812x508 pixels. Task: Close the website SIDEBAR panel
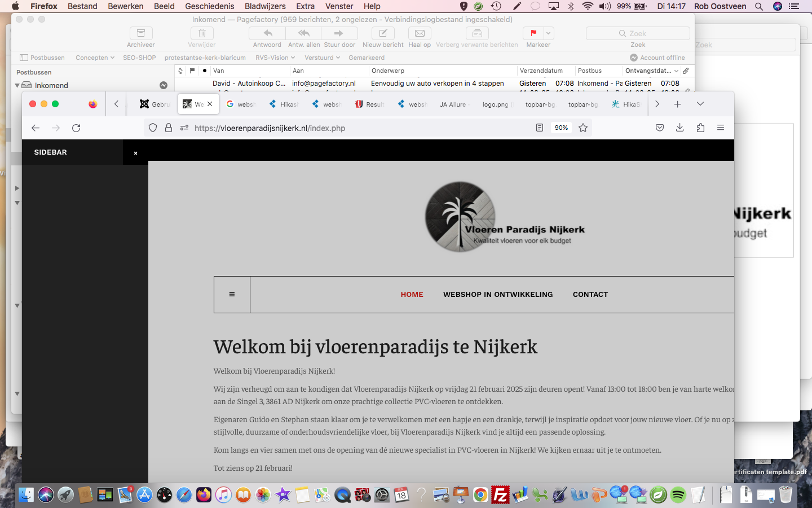[x=135, y=153]
